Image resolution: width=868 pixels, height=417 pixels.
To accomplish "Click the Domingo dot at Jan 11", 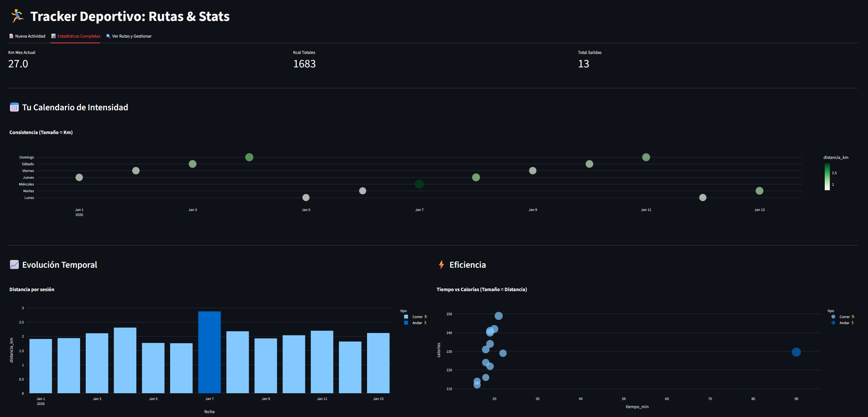I will click(646, 157).
